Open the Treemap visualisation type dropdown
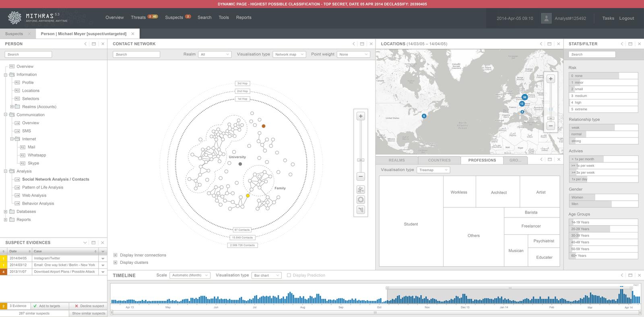This screenshot has width=644, height=317. [x=433, y=170]
